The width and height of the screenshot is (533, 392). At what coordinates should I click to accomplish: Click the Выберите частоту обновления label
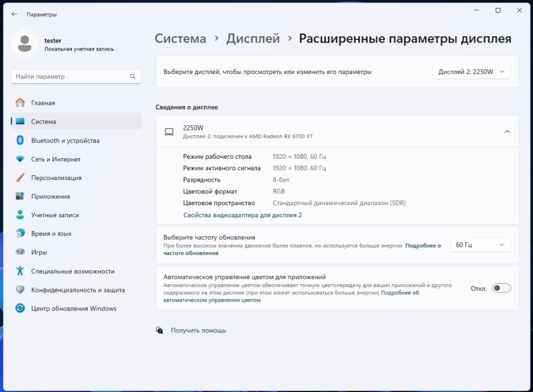(209, 237)
